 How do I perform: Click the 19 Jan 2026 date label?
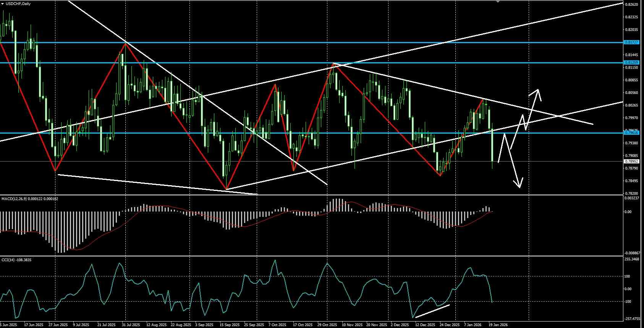498,325
